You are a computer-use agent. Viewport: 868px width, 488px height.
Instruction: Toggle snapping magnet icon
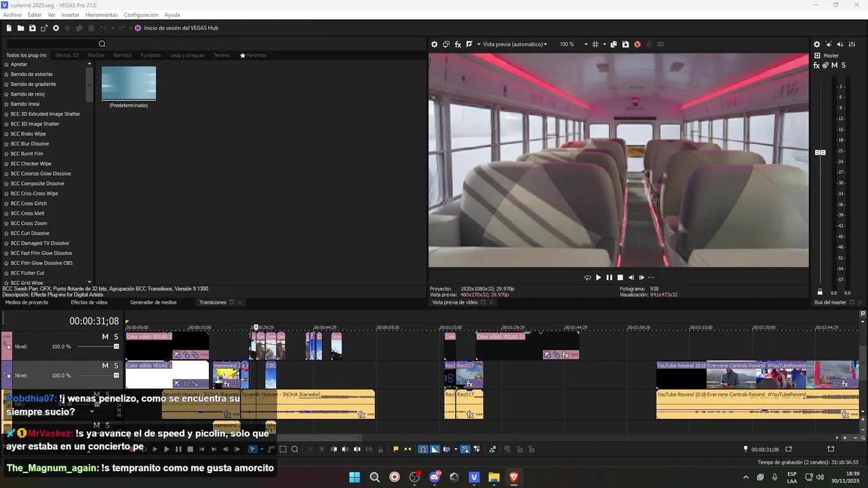click(423, 449)
